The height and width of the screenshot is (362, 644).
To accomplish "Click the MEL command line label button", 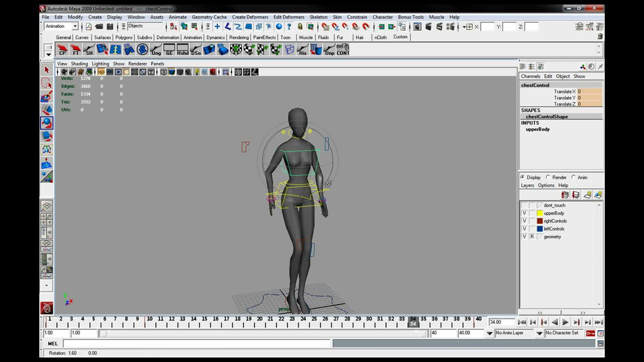I will (53, 343).
